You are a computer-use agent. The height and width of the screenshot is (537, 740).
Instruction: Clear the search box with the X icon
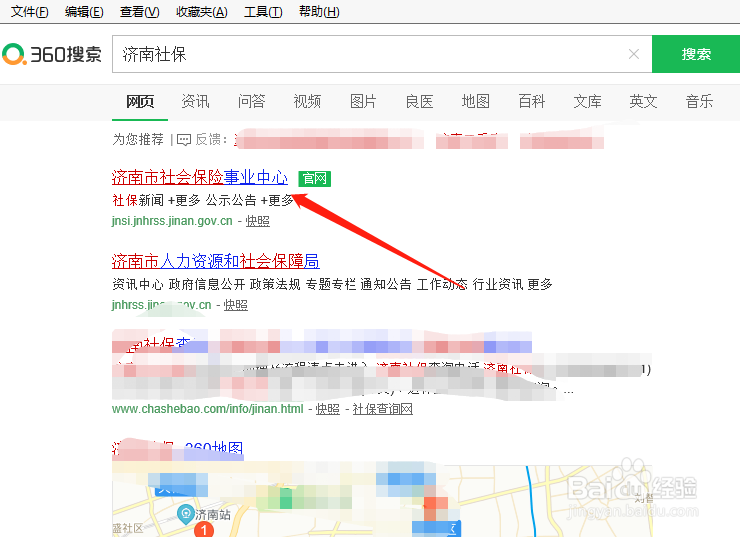634,54
